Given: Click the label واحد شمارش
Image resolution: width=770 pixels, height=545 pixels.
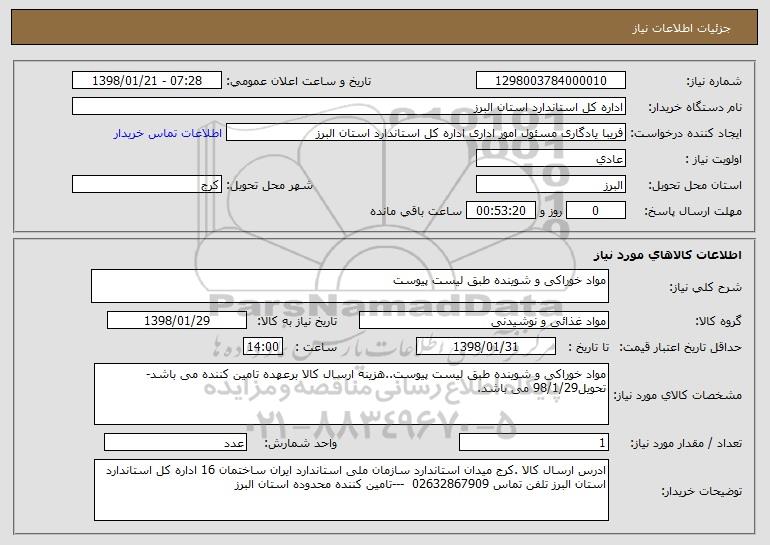Looking at the screenshot, I should click(x=301, y=443).
